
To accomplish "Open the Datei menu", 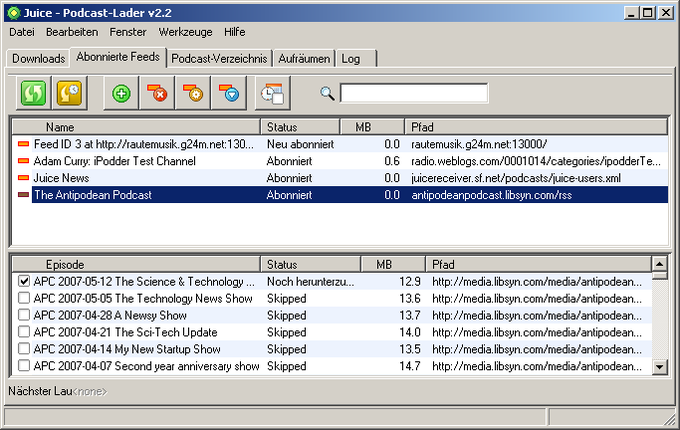I will click(22, 32).
